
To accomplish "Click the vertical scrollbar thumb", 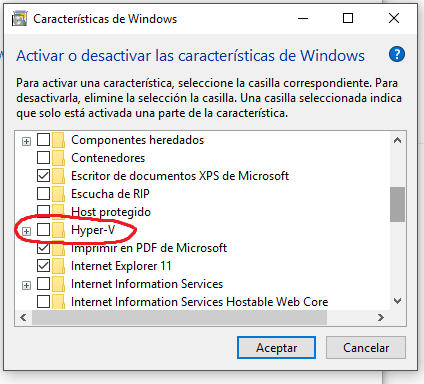I will 397,204.
